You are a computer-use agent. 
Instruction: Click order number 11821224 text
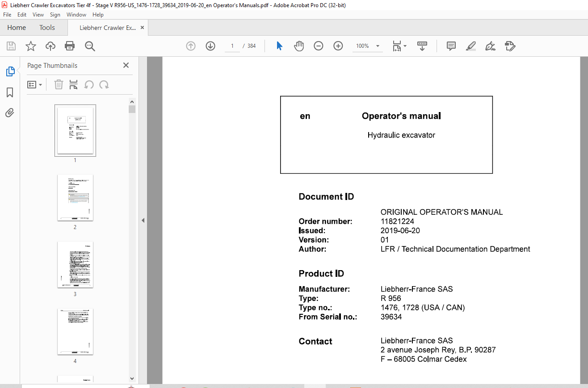[397, 221]
